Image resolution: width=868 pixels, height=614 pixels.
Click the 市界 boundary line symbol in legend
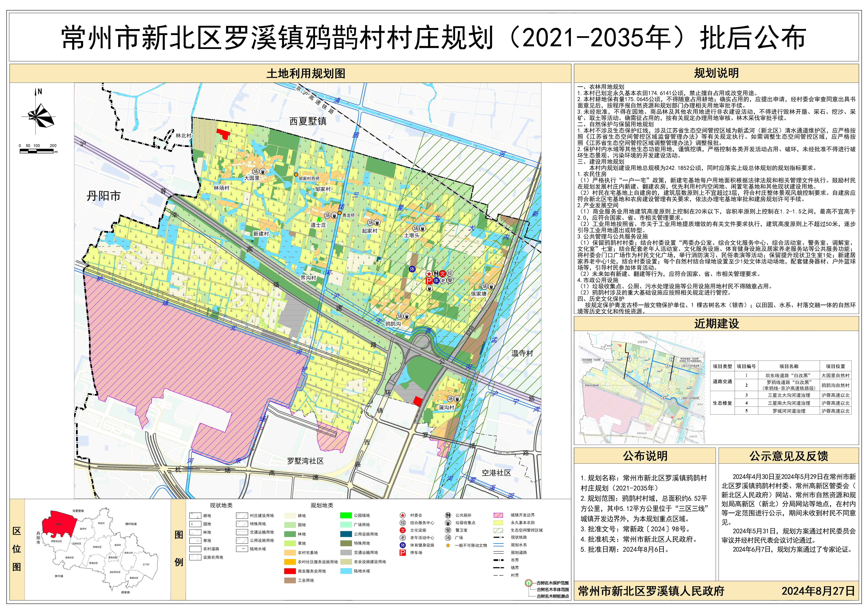pyautogui.click(x=498, y=560)
